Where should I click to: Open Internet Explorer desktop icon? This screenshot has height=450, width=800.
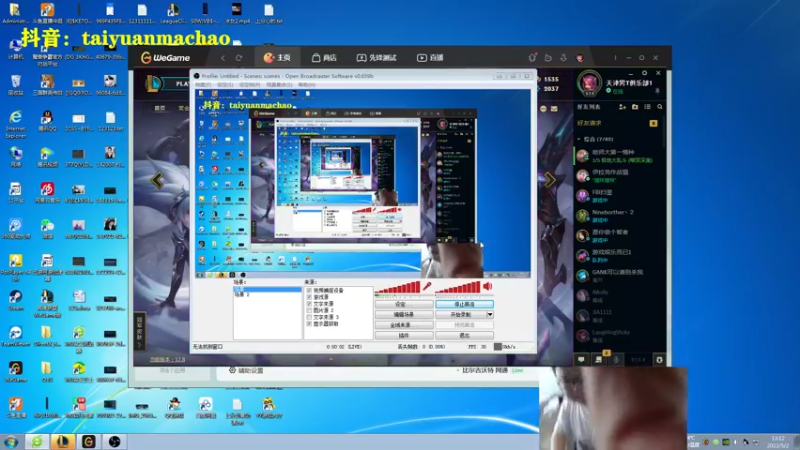[15, 124]
